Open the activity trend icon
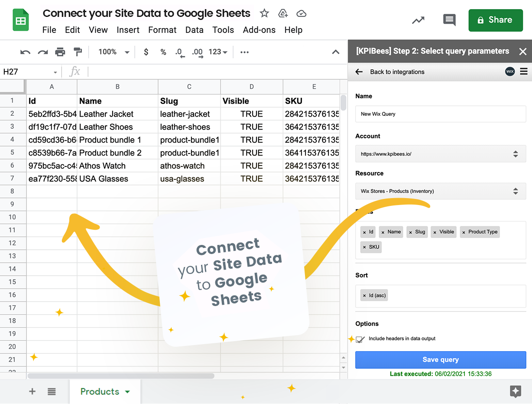 tap(418, 20)
